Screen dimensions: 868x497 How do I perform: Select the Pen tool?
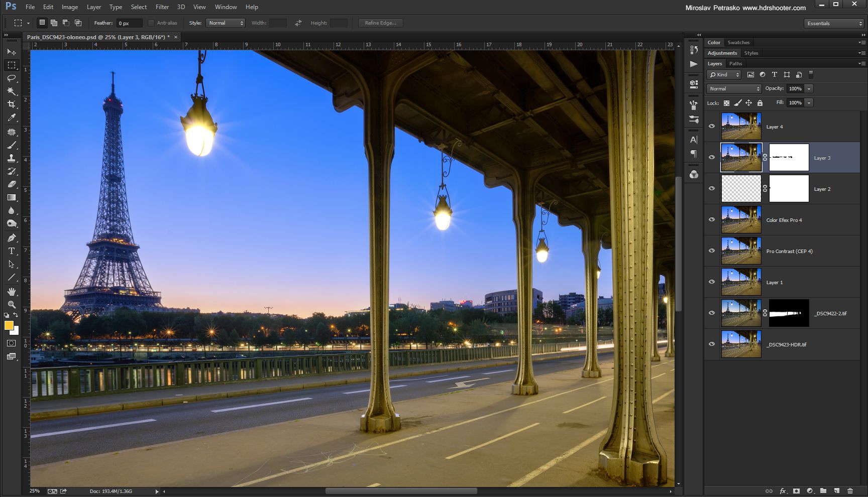(x=12, y=238)
